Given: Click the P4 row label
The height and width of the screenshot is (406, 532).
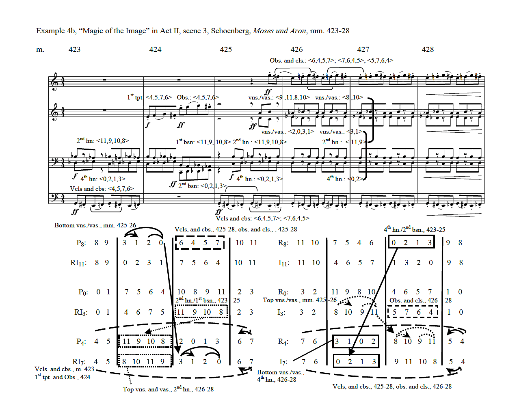Looking at the screenshot, I should pyautogui.click(x=81, y=341).
